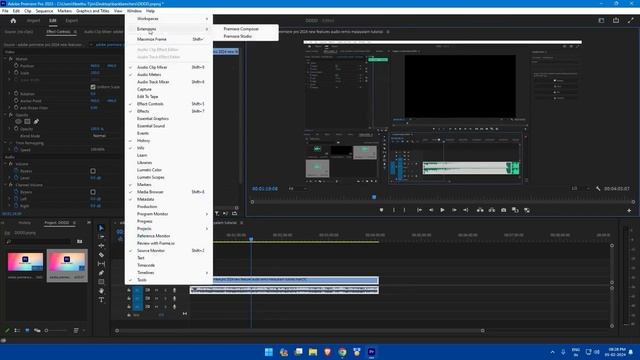Viewport: 640px width, 360px height.
Task: Switch Project panel to list view
Action: point(17,330)
